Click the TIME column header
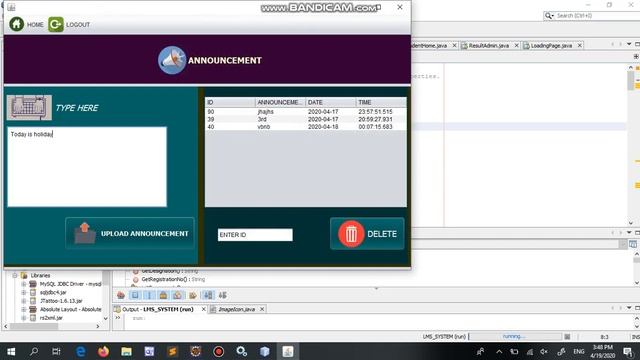640x360 pixels. [x=381, y=102]
